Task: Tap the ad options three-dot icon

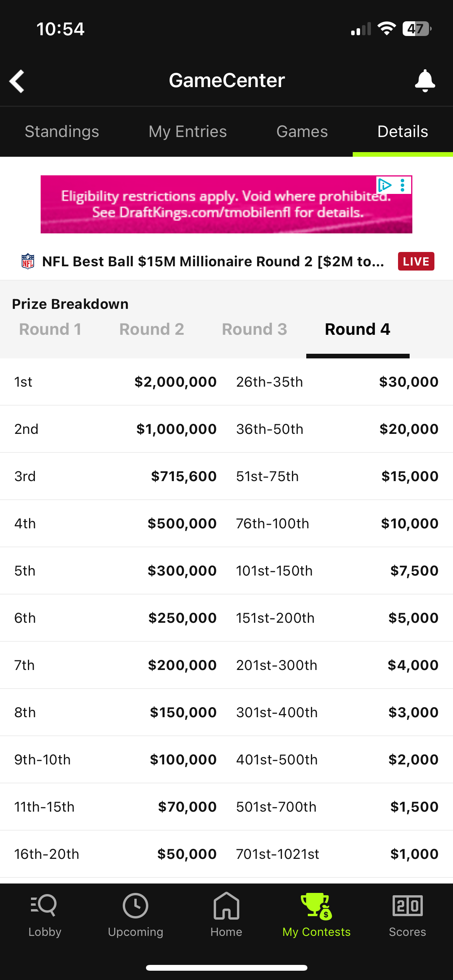Action: pyautogui.click(x=403, y=185)
